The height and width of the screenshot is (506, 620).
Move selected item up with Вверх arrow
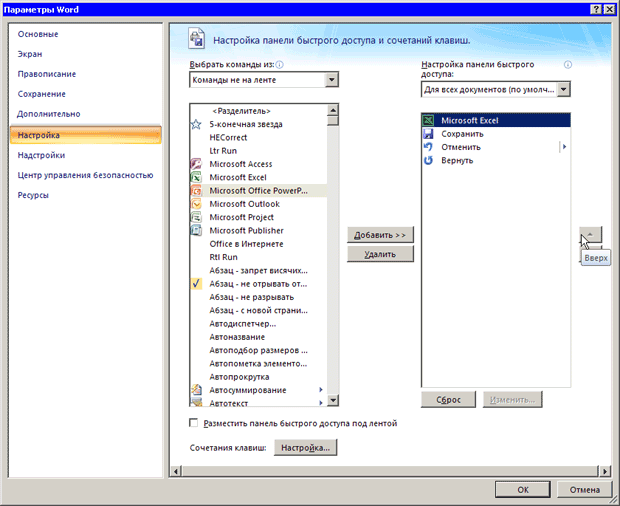(x=590, y=235)
